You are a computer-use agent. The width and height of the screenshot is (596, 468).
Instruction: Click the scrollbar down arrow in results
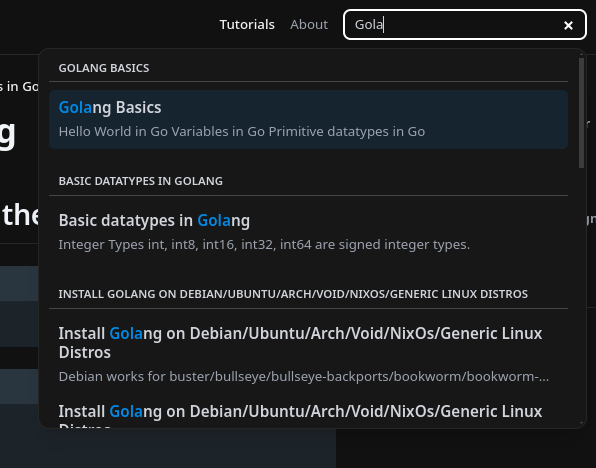tap(581, 423)
